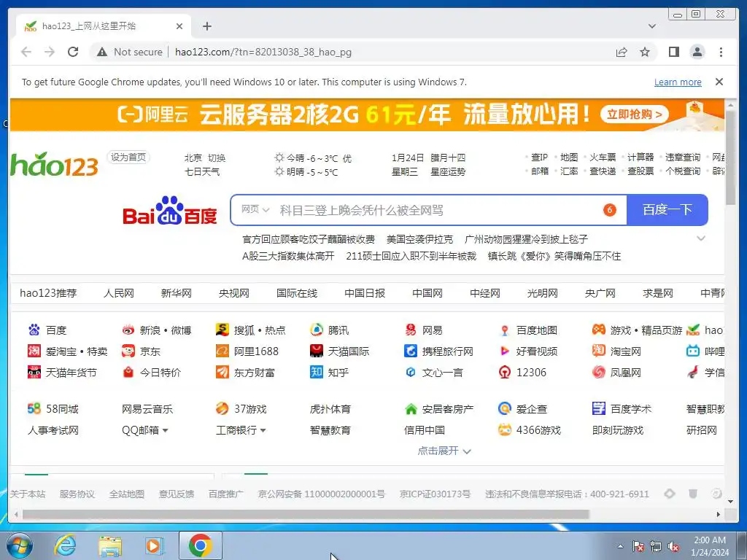This screenshot has width=747, height=560.
Task: Click the Baidu paw logo
Action: [x=169, y=209]
